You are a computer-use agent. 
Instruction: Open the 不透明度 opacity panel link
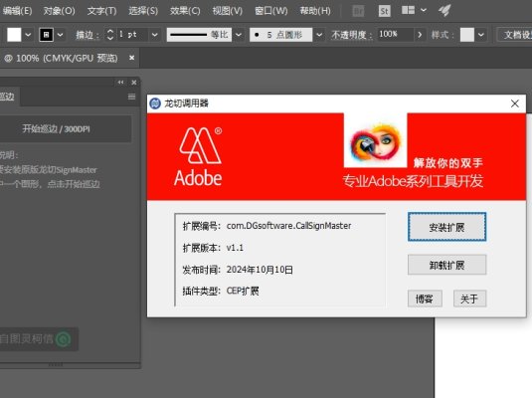pos(351,35)
